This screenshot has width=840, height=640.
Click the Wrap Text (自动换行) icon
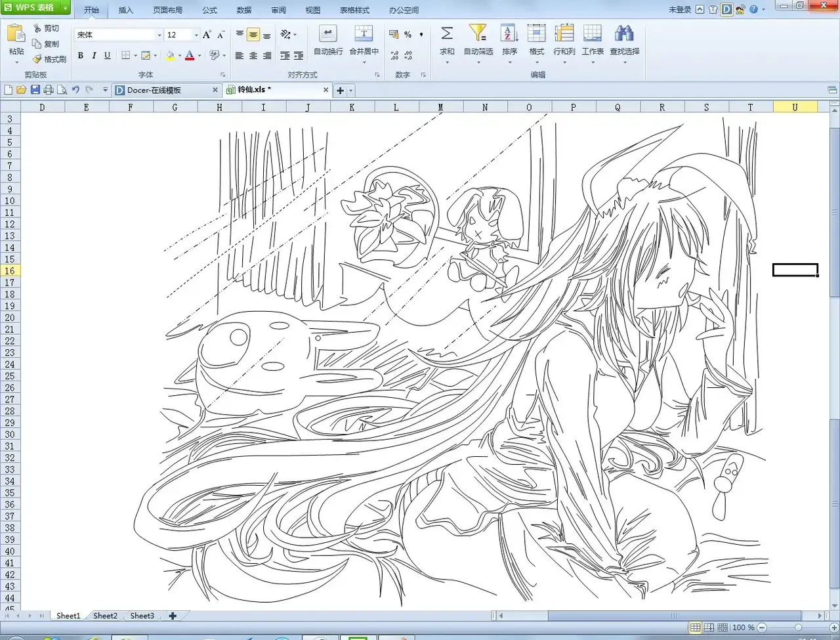(327, 33)
